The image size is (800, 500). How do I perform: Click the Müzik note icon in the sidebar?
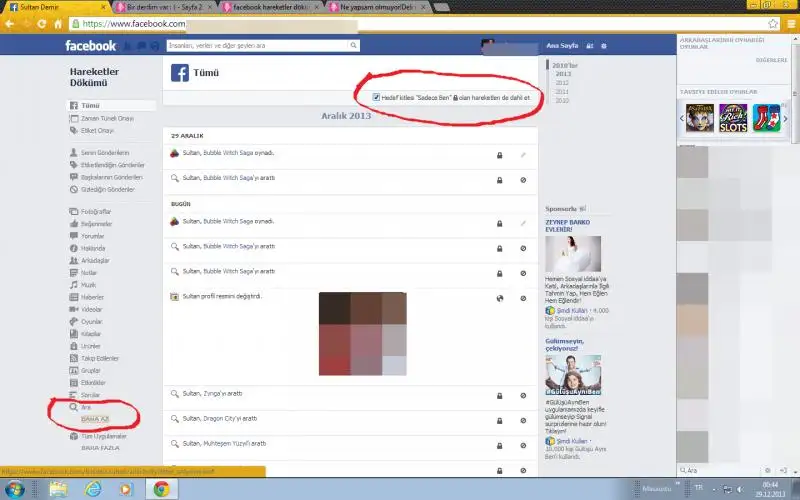(74, 285)
